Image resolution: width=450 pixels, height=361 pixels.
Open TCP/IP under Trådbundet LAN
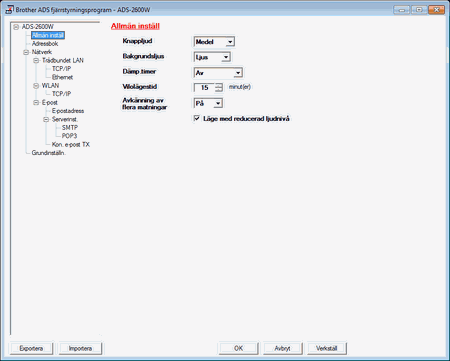[x=61, y=69]
